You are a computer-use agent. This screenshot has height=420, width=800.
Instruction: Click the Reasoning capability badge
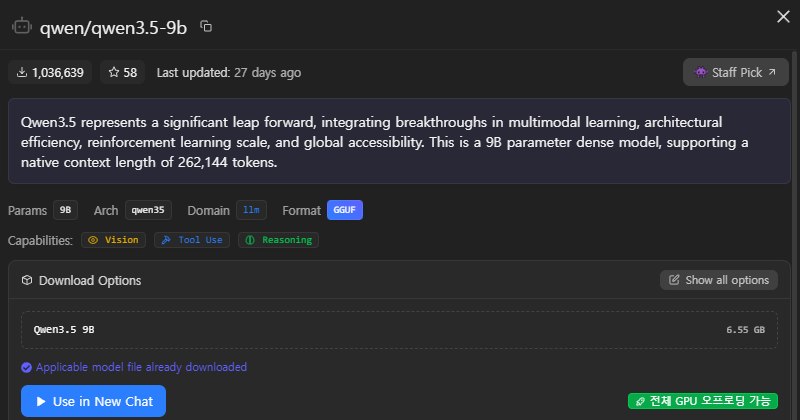278,240
